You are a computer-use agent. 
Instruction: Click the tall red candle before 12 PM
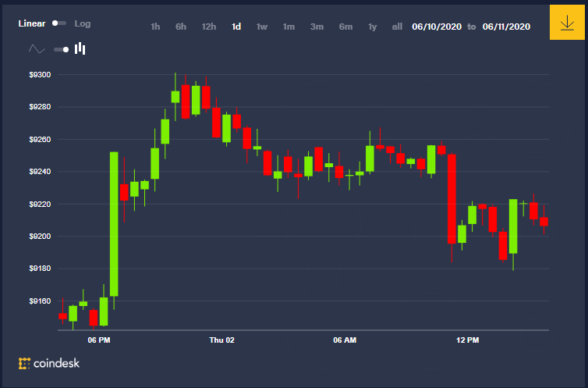click(x=452, y=199)
